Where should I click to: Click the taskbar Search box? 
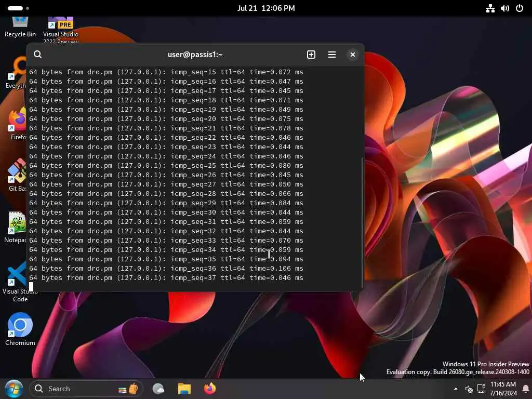click(x=86, y=389)
